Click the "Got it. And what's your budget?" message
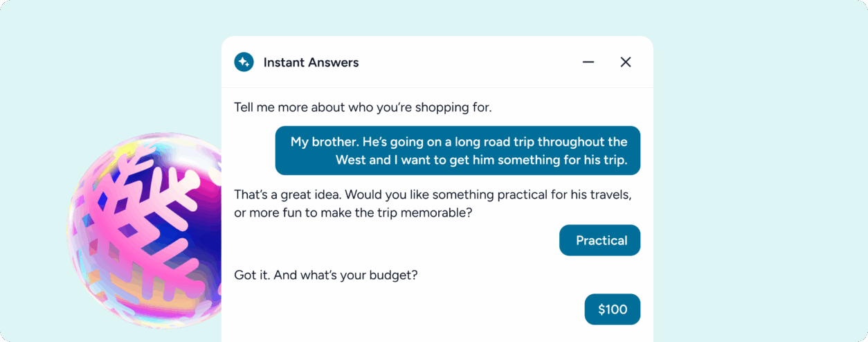 point(325,275)
